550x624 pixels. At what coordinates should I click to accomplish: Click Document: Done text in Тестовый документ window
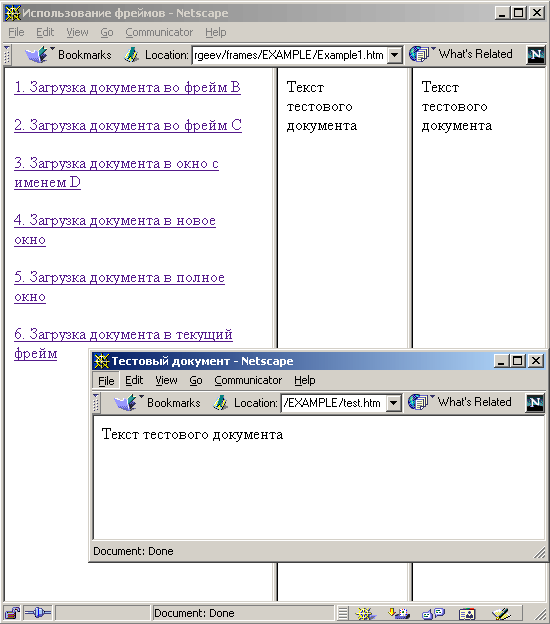[x=133, y=551]
